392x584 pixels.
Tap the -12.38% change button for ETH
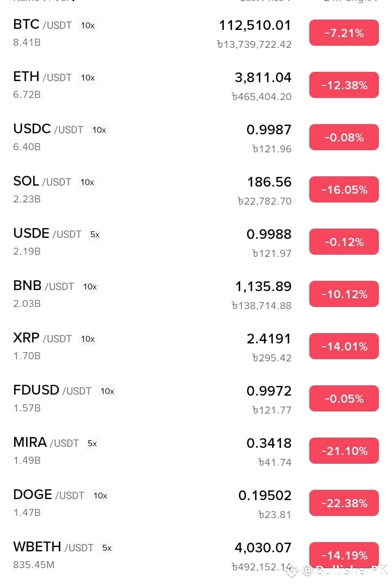coord(344,85)
